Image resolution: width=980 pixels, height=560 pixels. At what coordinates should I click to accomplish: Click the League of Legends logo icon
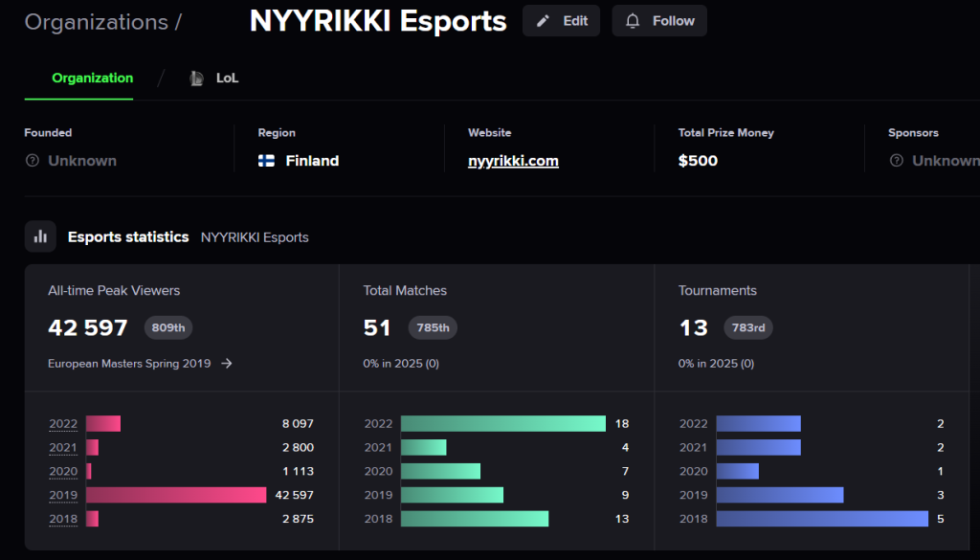[x=196, y=78]
